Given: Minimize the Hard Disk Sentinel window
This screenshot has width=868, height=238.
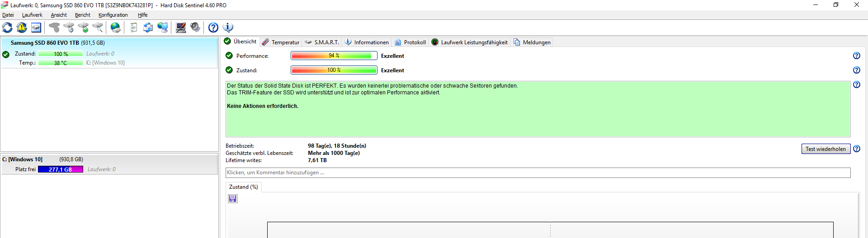Looking at the screenshot, I should [x=816, y=5].
